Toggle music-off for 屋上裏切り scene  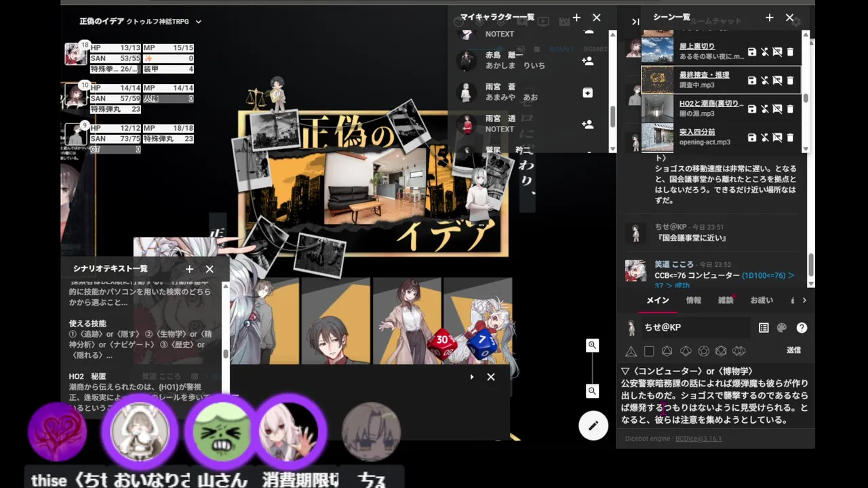point(764,52)
